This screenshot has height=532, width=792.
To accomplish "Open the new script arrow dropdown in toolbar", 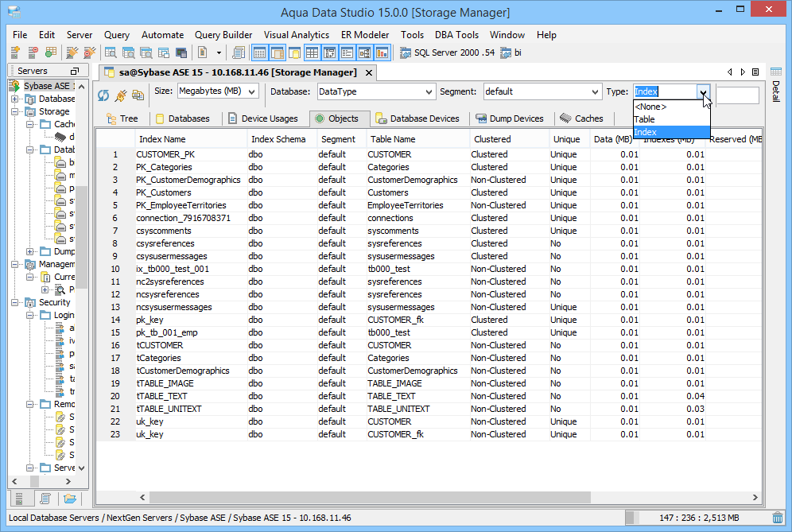I will click(219, 52).
